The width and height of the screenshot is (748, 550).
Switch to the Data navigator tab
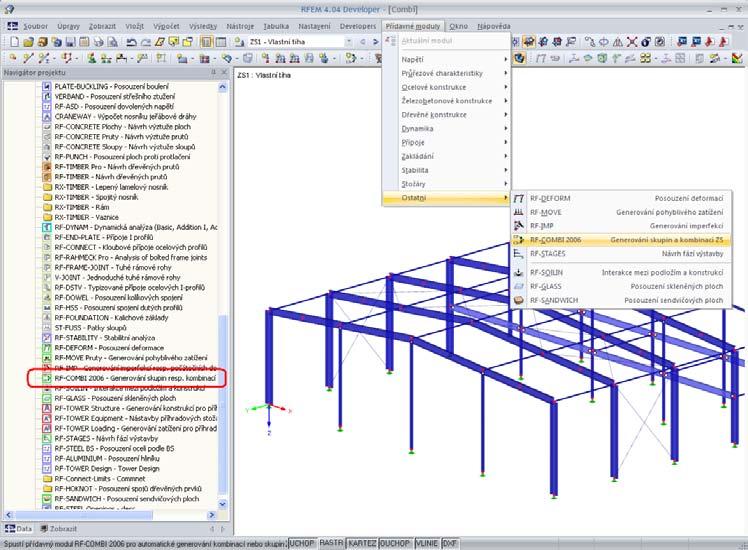(x=19, y=529)
